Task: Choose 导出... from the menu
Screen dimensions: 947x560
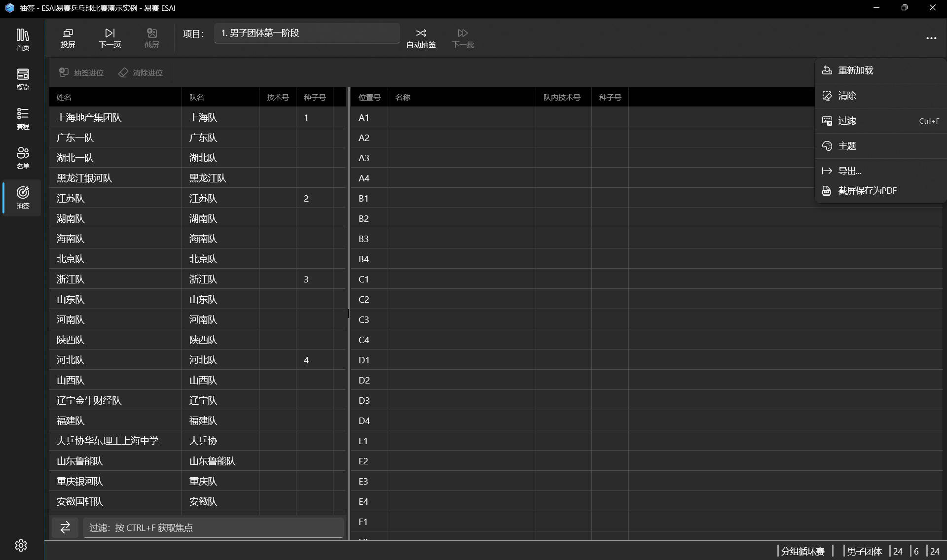Action: [x=880, y=171]
